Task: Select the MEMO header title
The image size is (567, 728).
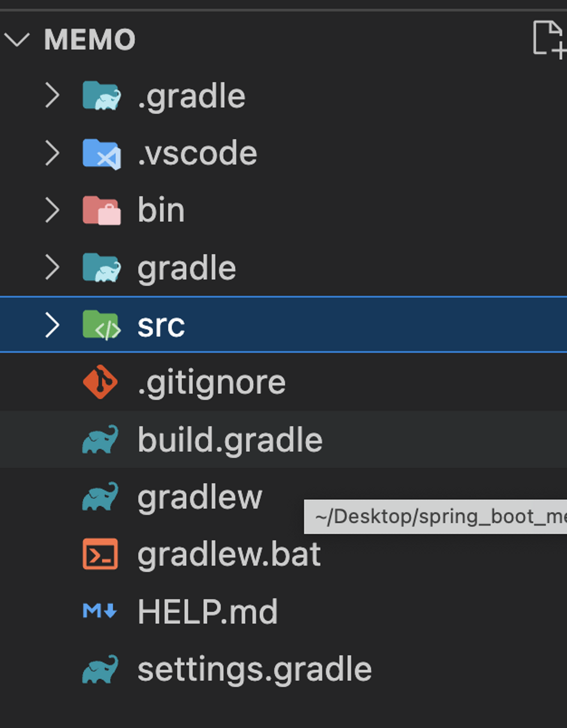Action: point(90,39)
